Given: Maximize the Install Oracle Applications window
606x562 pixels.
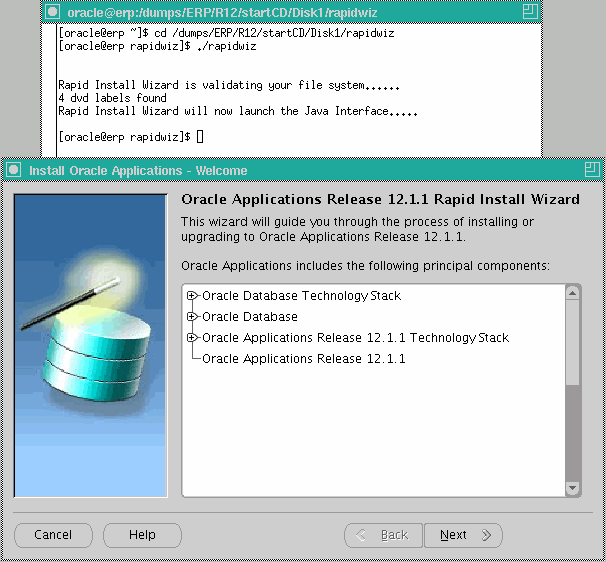Looking at the screenshot, I should [x=592, y=170].
